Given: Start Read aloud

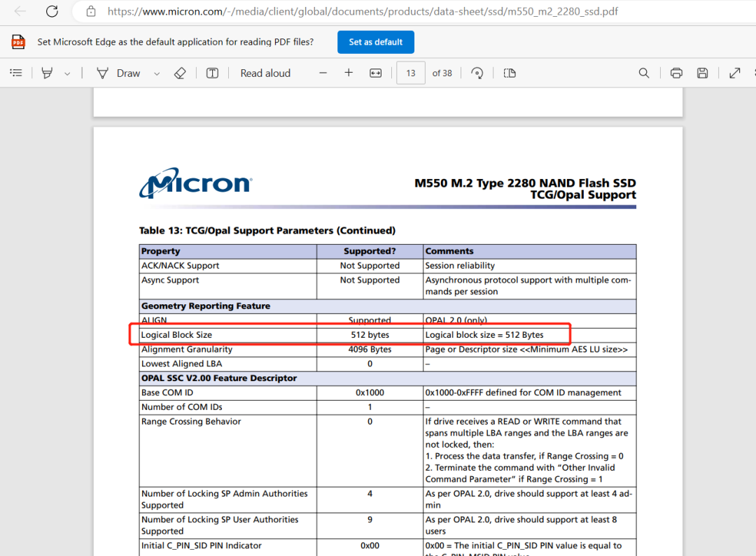Looking at the screenshot, I should coord(265,73).
